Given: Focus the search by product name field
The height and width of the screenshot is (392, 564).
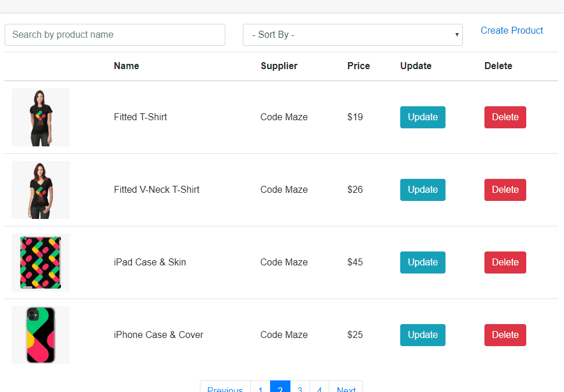Looking at the screenshot, I should click(x=115, y=35).
